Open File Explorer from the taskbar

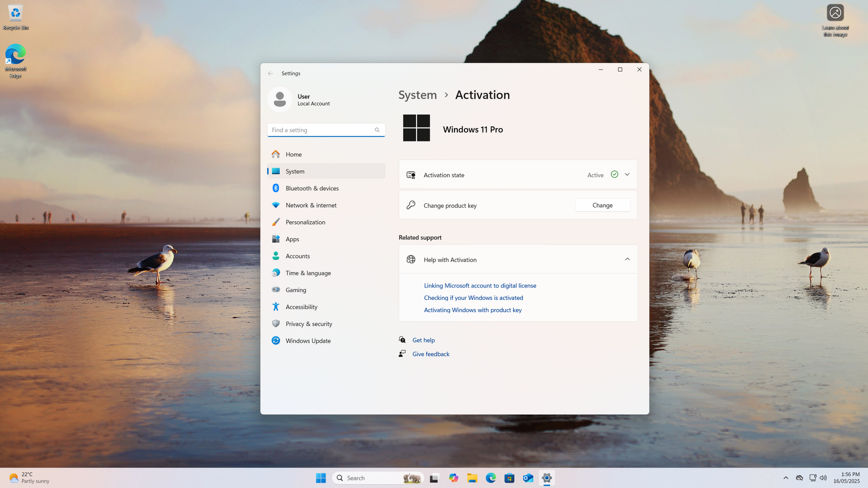click(472, 478)
